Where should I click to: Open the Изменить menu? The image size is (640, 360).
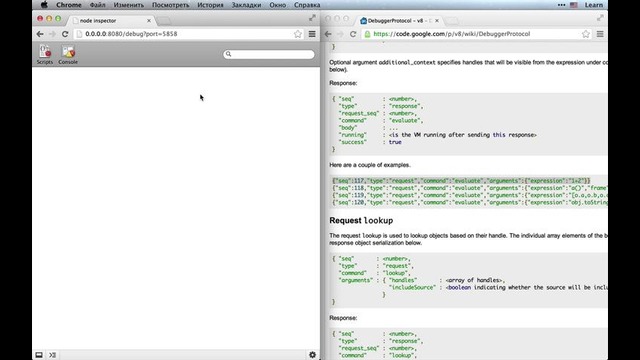tap(129, 5)
